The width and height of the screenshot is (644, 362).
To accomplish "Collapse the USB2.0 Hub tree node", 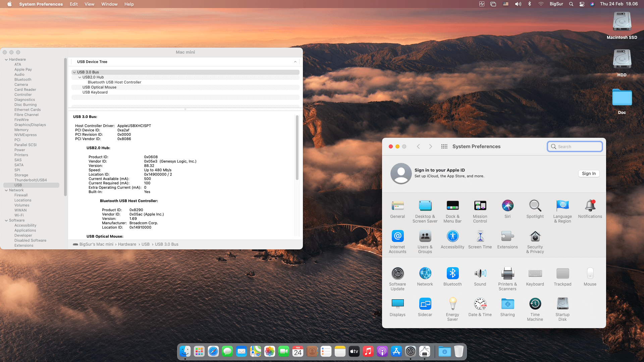I will (x=80, y=77).
